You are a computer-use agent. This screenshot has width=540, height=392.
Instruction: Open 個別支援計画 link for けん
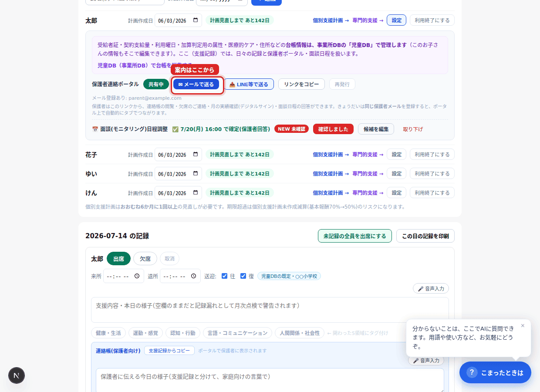click(x=331, y=193)
